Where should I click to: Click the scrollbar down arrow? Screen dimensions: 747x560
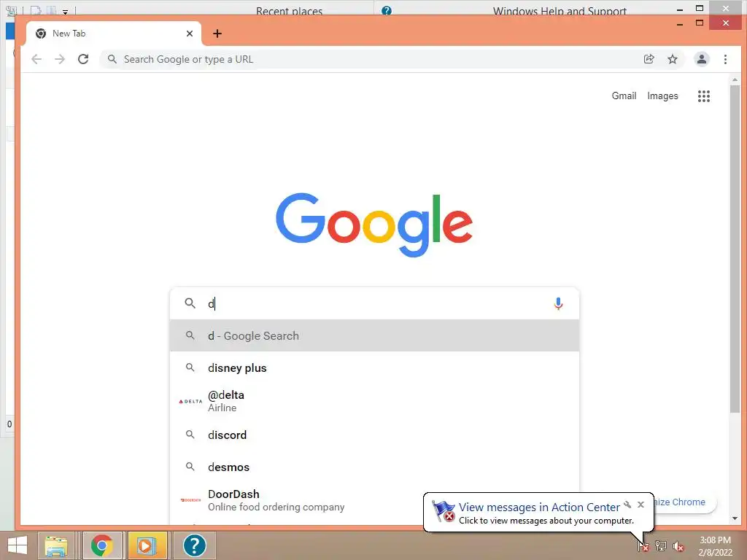coord(735,518)
